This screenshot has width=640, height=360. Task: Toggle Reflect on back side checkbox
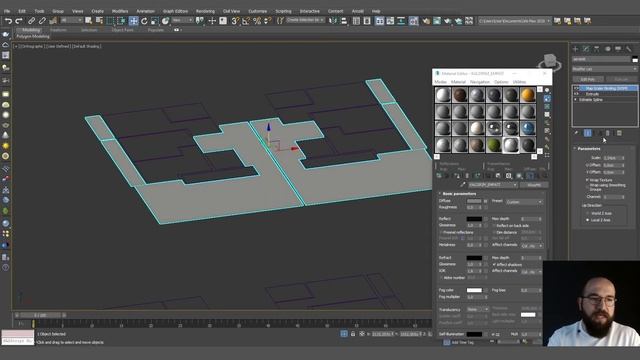(494, 226)
